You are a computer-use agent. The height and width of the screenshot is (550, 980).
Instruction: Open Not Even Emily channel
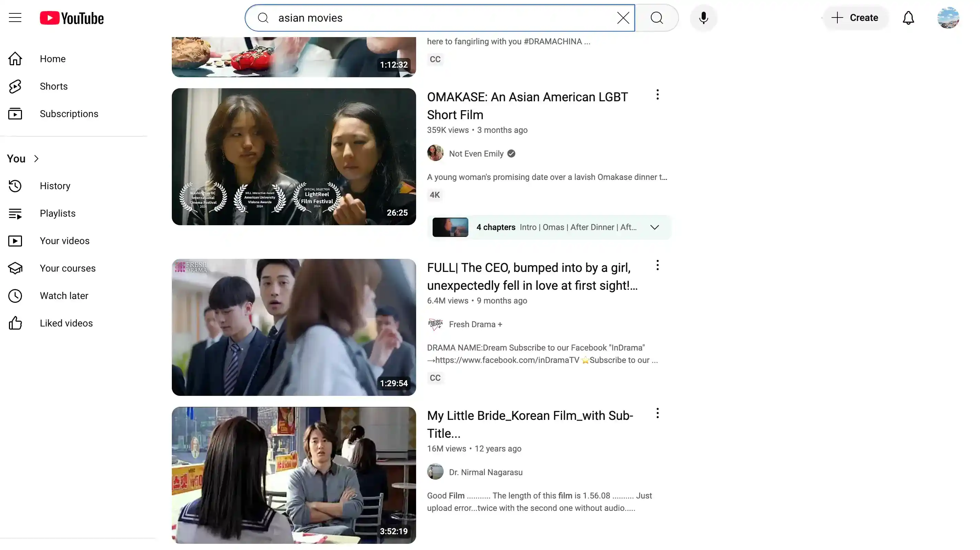point(476,153)
